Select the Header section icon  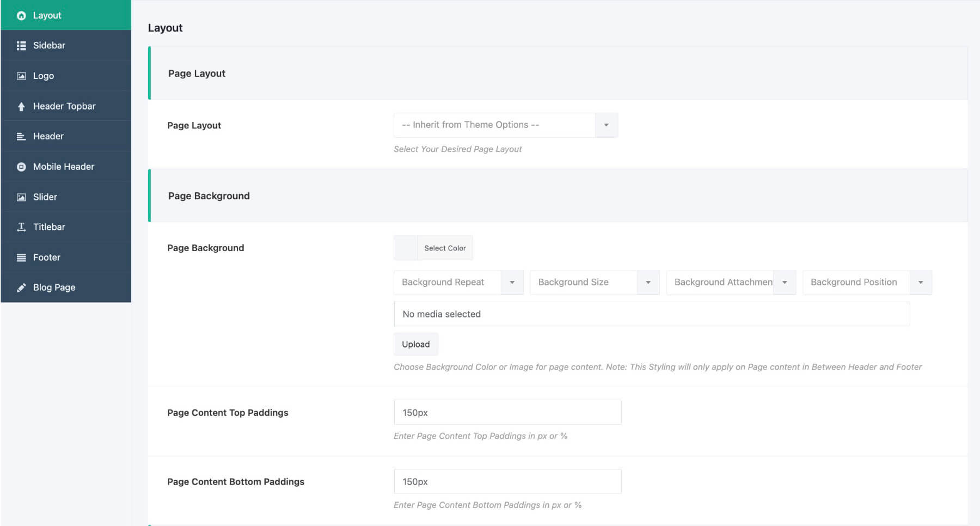(x=21, y=136)
